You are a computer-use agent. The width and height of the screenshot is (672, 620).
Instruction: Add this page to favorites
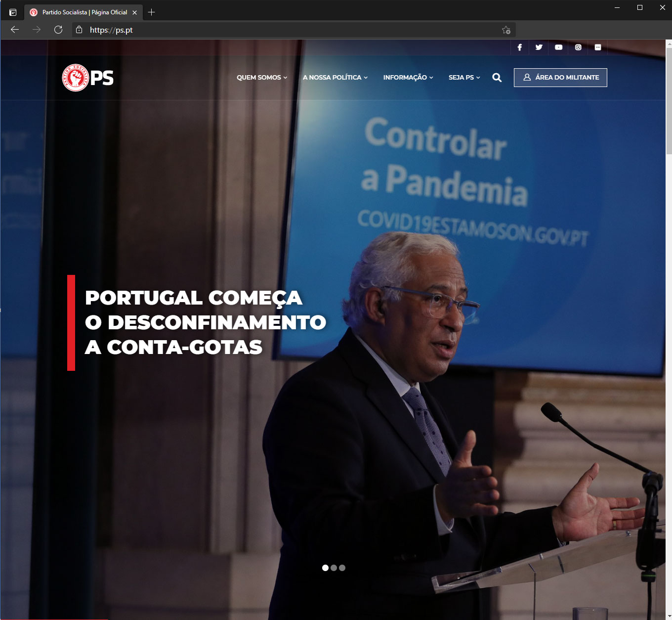[506, 30]
